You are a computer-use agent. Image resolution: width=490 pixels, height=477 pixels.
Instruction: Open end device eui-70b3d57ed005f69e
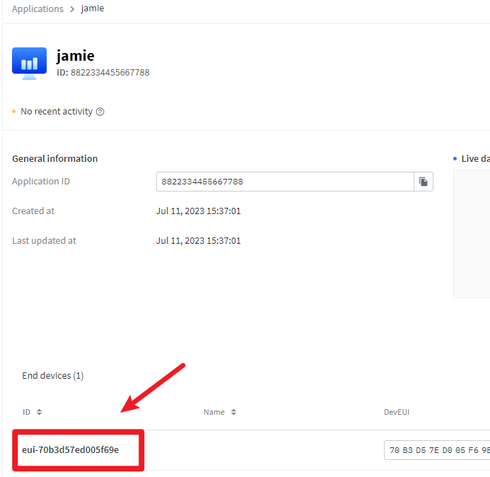[x=70, y=450]
